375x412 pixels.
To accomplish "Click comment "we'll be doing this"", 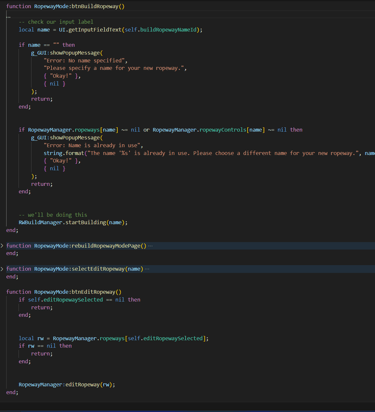I will point(53,215).
